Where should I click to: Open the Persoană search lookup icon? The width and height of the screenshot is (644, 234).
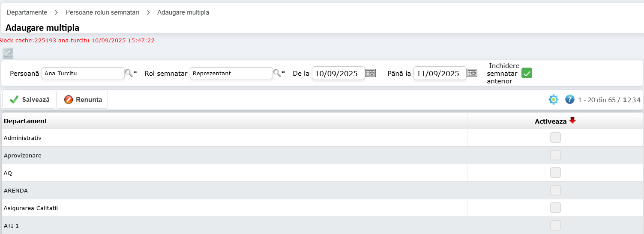(x=129, y=73)
